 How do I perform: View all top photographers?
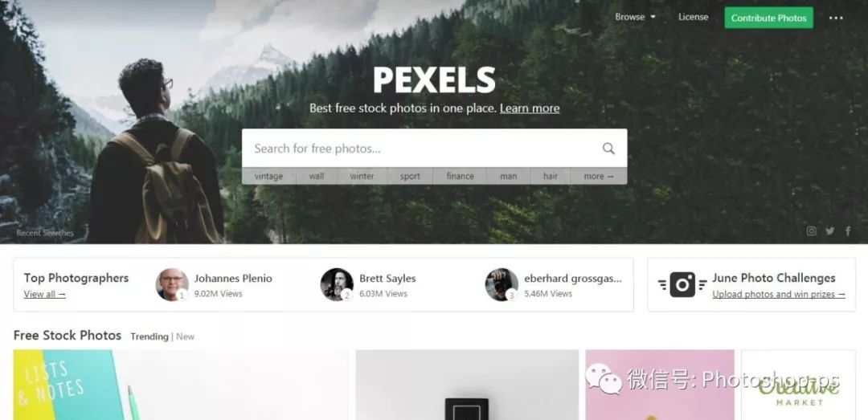tap(44, 295)
